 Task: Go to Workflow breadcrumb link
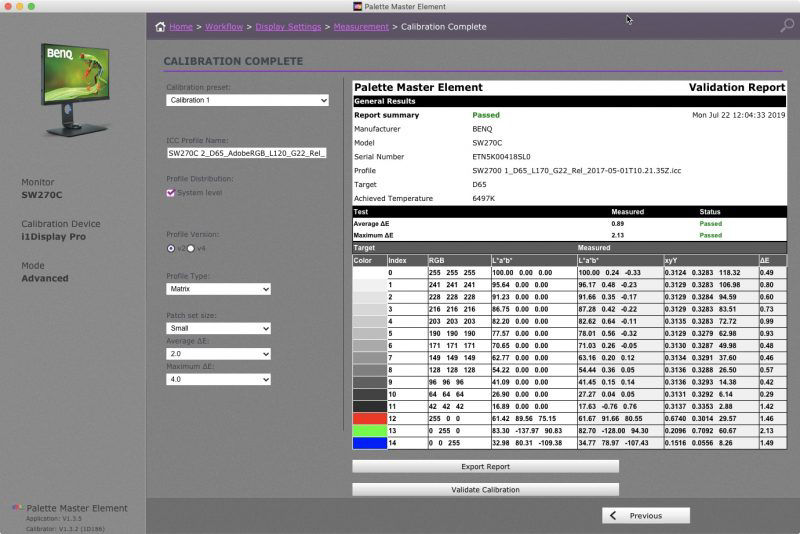coord(224,27)
